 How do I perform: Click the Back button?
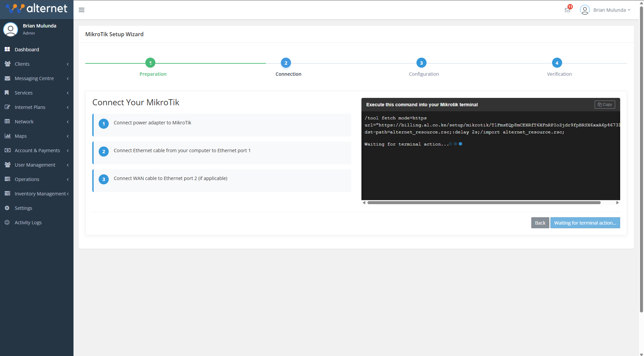point(540,223)
